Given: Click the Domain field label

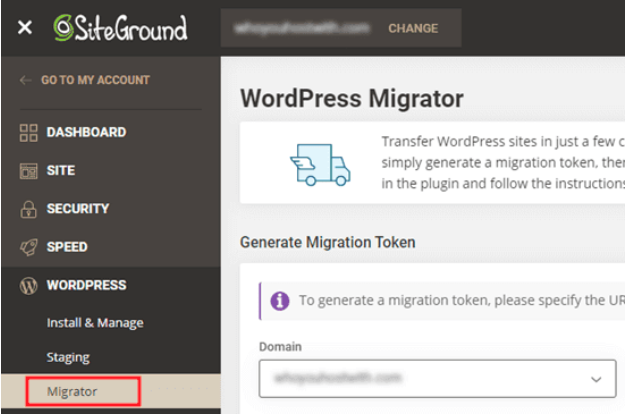Looking at the screenshot, I should [280, 347].
